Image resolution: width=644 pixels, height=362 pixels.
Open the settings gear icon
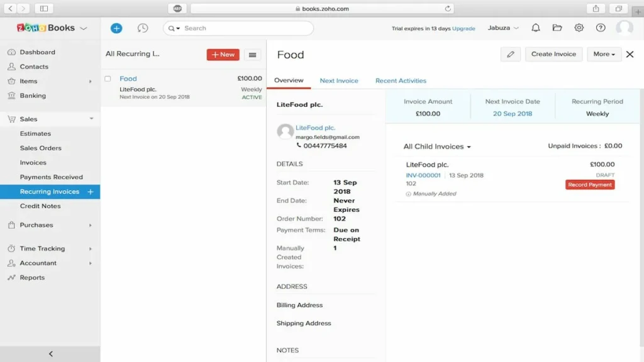pyautogui.click(x=579, y=28)
